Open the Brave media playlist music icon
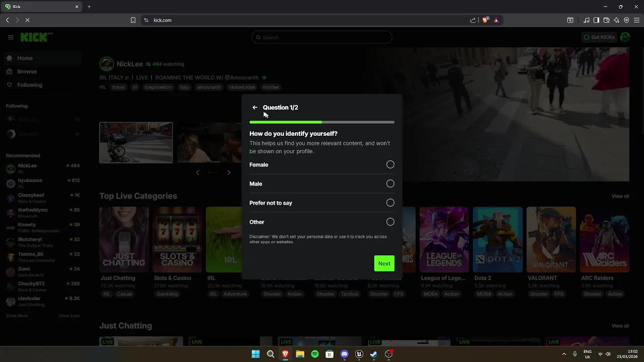This screenshot has height=362, width=644. [x=587, y=20]
